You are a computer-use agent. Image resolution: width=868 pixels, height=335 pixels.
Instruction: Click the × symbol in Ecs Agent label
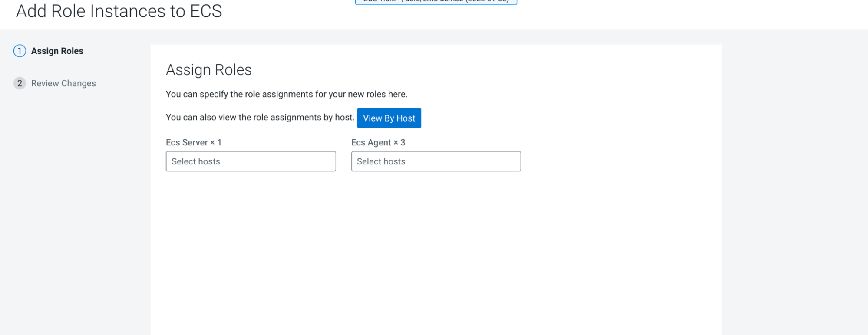coord(396,143)
